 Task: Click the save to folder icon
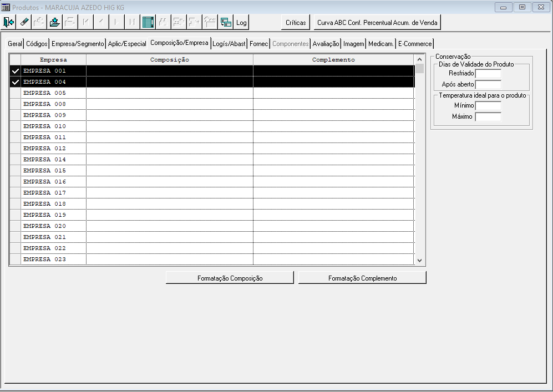coord(55,22)
